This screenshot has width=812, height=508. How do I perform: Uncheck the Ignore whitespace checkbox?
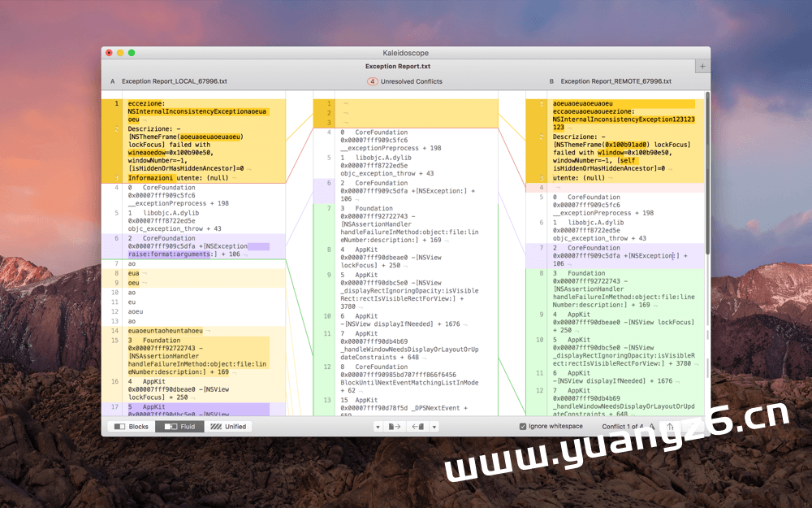tap(522, 426)
